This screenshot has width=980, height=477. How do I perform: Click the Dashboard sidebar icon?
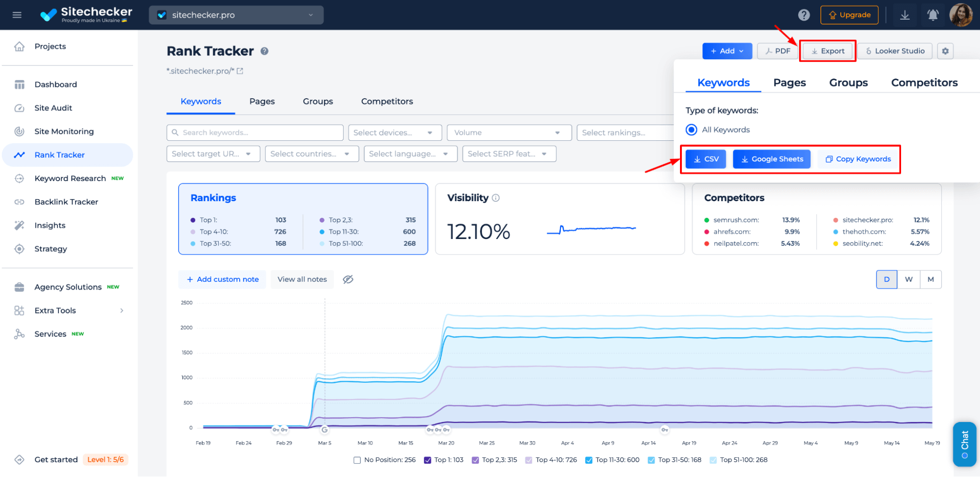click(x=19, y=84)
